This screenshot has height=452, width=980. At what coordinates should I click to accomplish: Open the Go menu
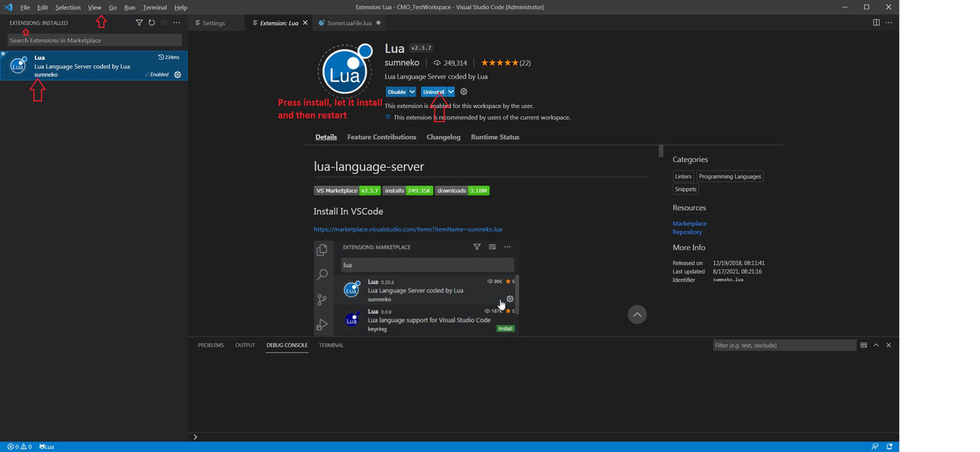tap(113, 7)
